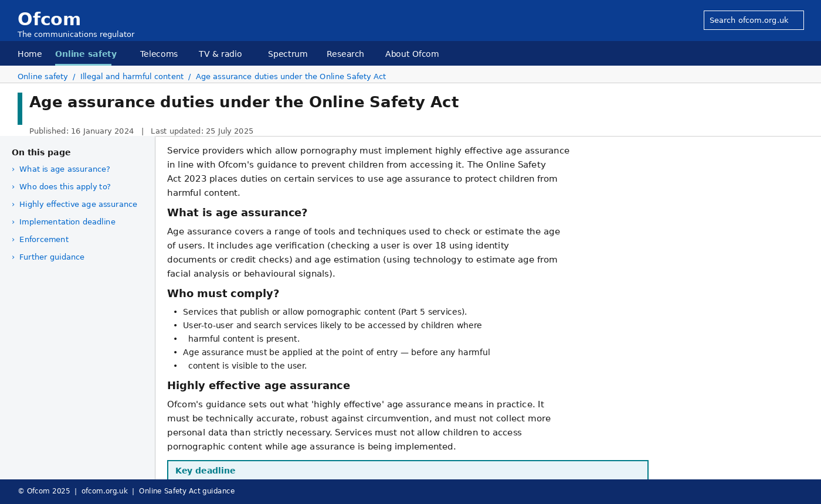
Task: Select the Published: 16 January 2024 text
Action: (x=82, y=131)
